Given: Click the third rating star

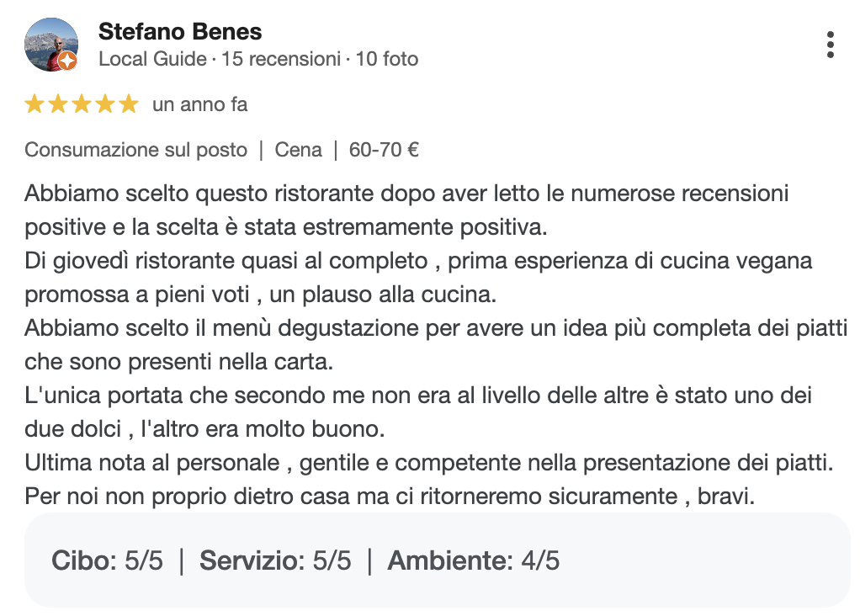Looking at the screenshot, I should (x=82, y=104).
